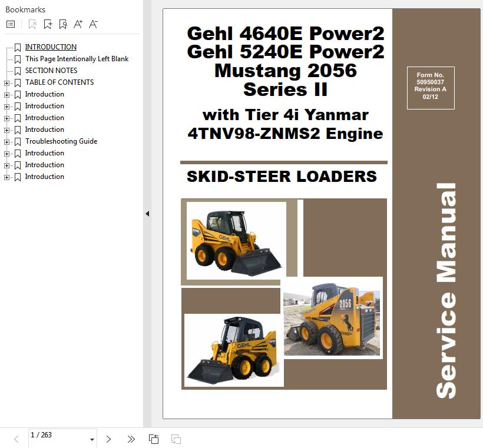Expand the first Introduction bookmark
Image resolution: width=483 pixels, height=448 pixels.
[6, 95]
